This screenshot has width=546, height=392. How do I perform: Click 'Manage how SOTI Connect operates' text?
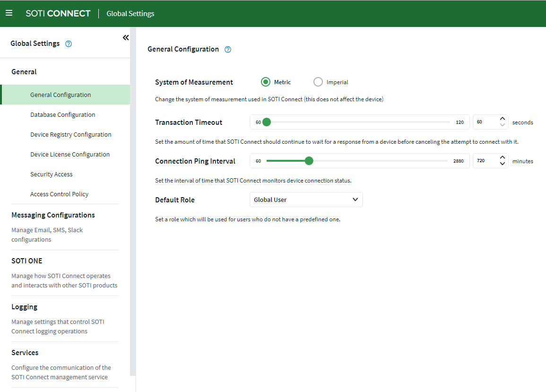tap(64, 280)
